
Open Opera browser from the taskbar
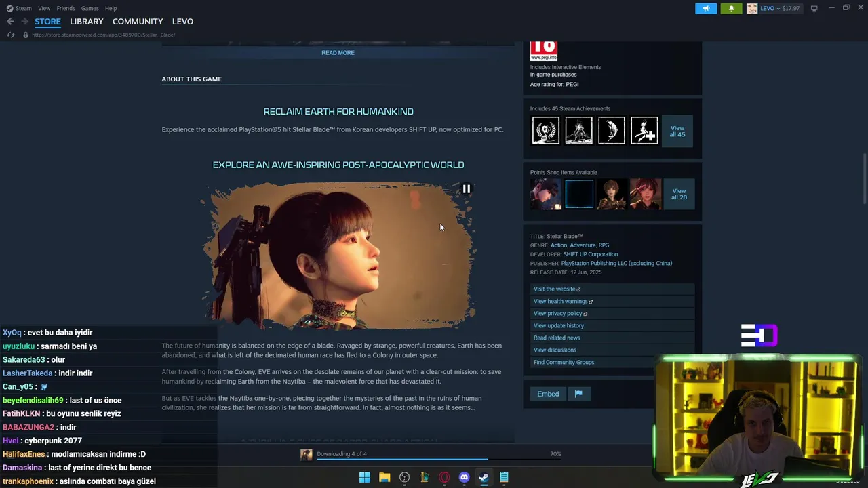click(x=444, y=477)
